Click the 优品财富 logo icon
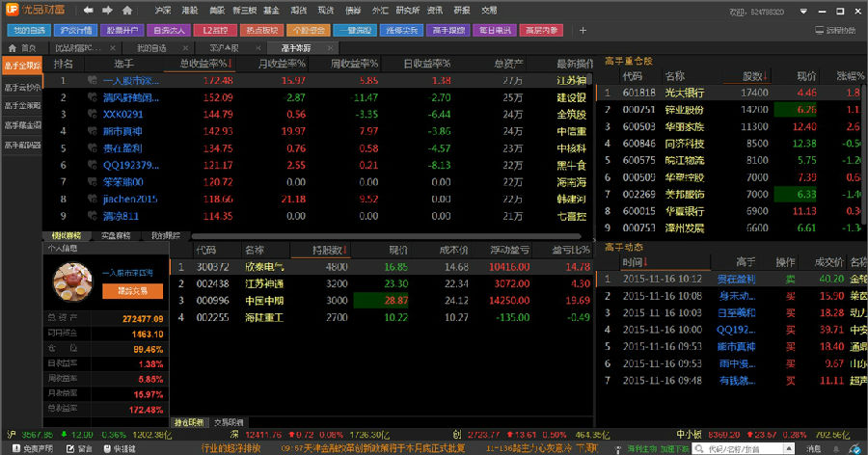The height and width of the screenshot is (455, 868). [14, 12]
